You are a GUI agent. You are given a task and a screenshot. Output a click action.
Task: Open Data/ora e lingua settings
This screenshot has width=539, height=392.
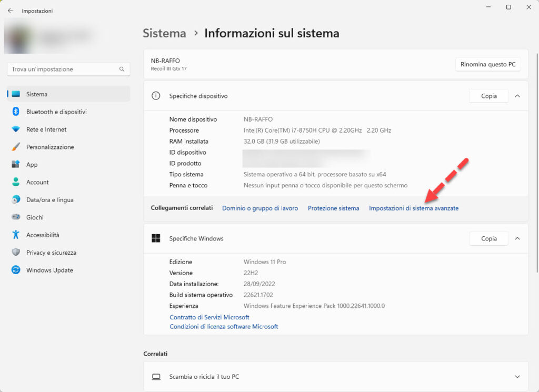(x=50, y=200)
